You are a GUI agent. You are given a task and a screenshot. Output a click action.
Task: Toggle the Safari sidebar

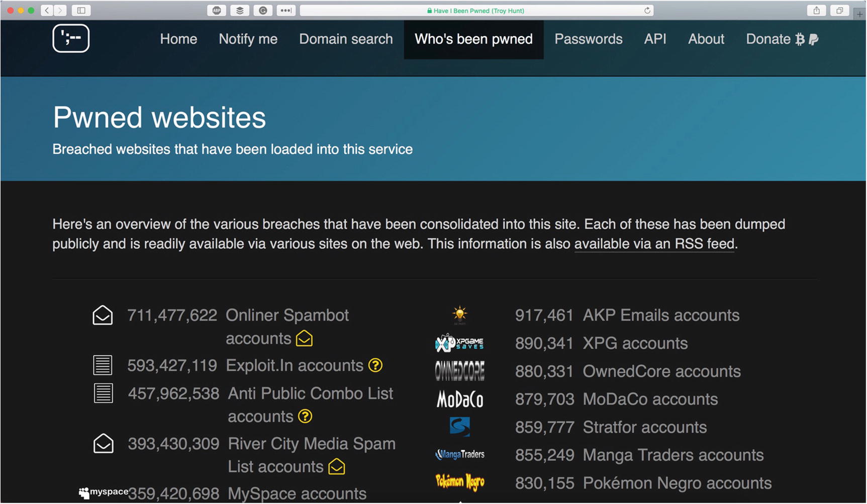(81, 10)
